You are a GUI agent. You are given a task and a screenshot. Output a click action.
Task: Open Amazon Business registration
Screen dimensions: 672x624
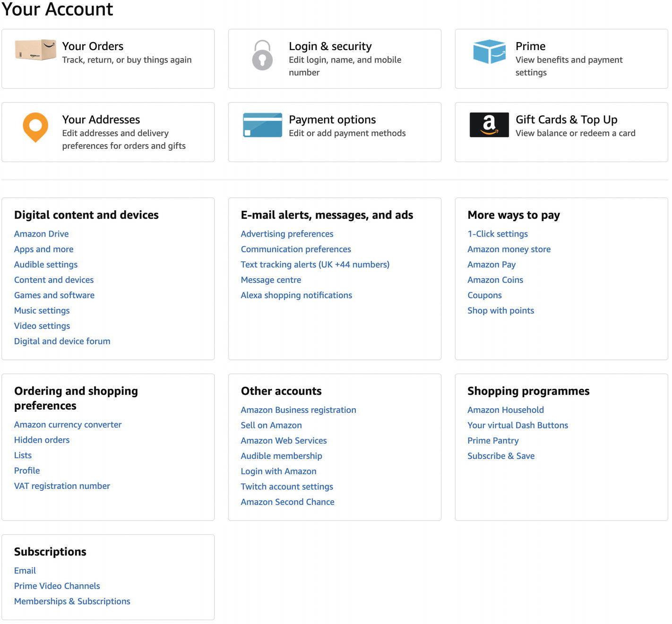tap(299, 410)
